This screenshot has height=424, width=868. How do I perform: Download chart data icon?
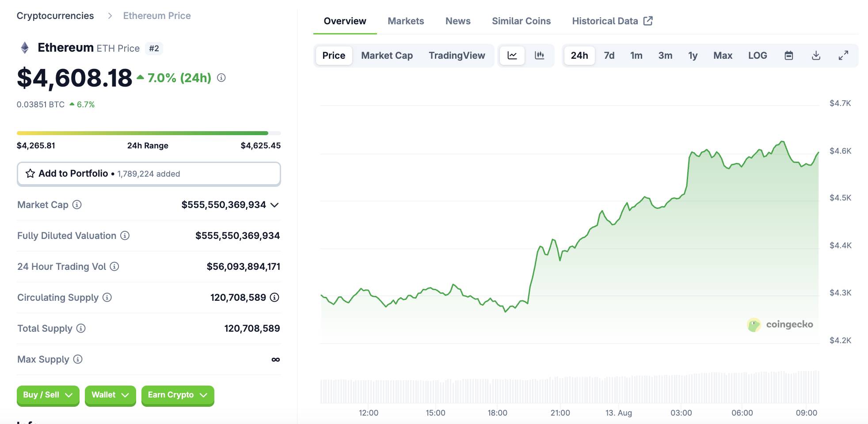click(816, 56)
